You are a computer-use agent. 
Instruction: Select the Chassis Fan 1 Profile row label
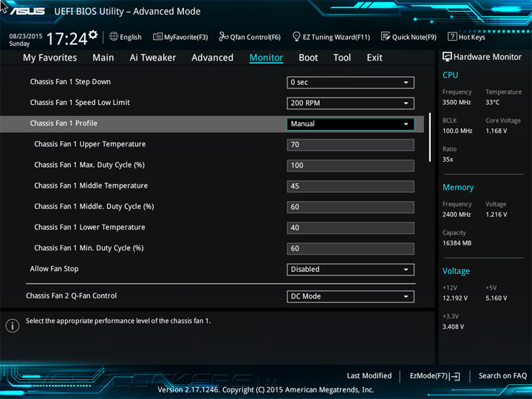coord(64,123)
